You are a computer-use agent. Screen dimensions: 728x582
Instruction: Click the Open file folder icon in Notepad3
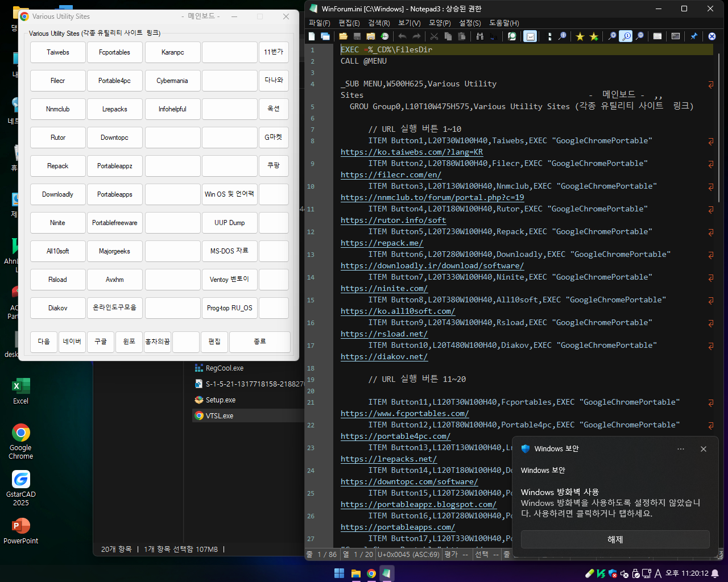343,36
